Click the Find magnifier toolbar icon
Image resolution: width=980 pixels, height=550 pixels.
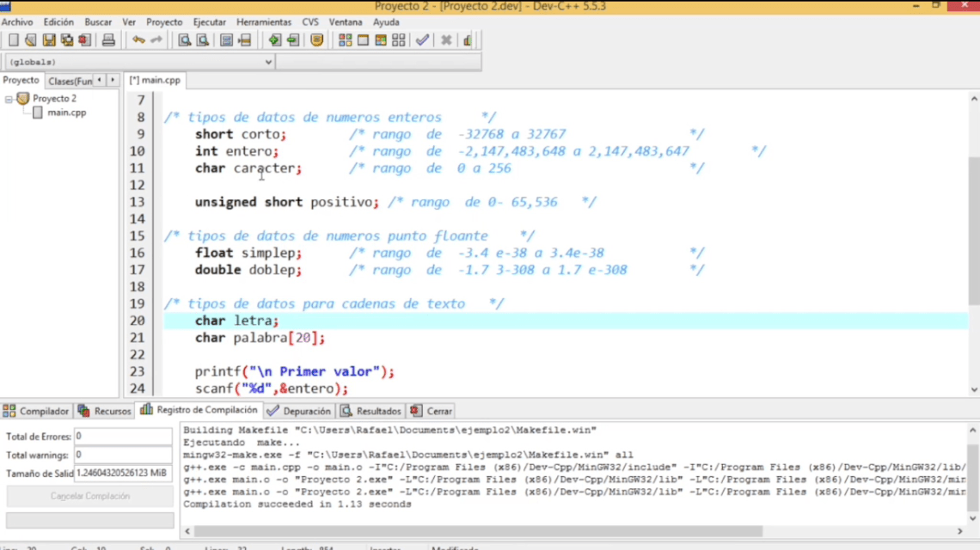pos(184,40)
